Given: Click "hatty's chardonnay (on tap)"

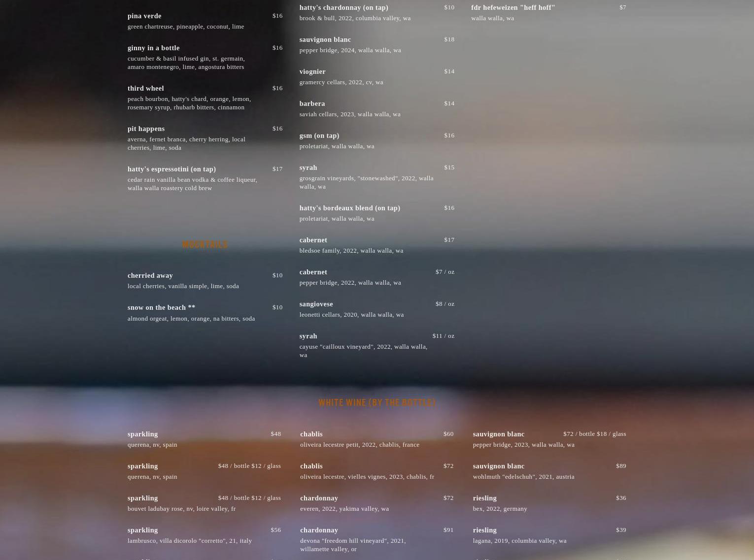Looking at the screenshot, I should click(343, 7).
